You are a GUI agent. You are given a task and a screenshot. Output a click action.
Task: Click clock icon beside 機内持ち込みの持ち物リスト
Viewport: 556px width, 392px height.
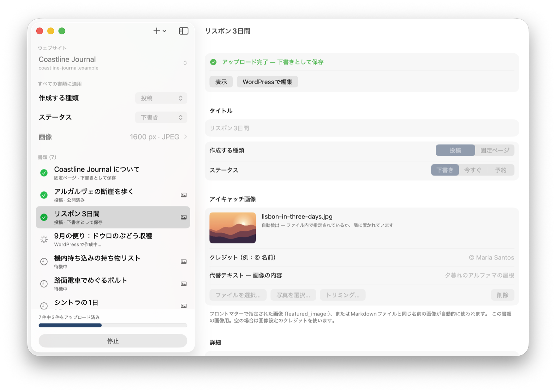coord(44,261)
